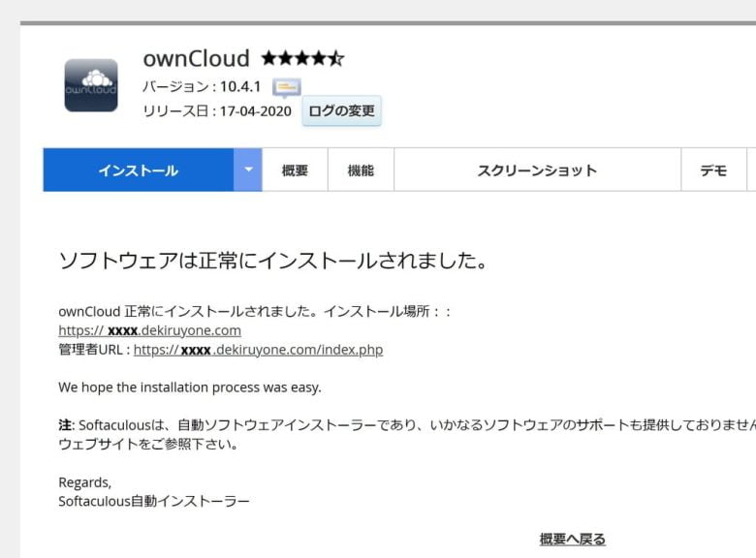Click the heading ソフトウェアは正常にインストールされました。

[273, 261]
